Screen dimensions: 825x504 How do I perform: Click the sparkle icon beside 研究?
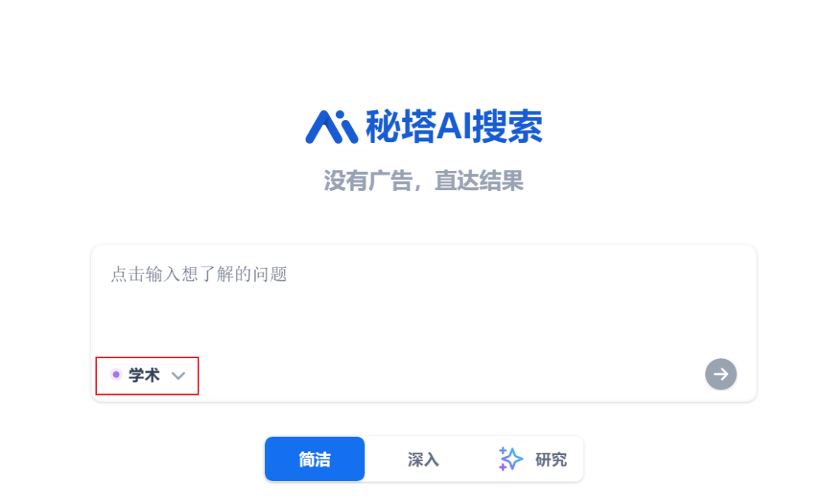pos(510,459)
